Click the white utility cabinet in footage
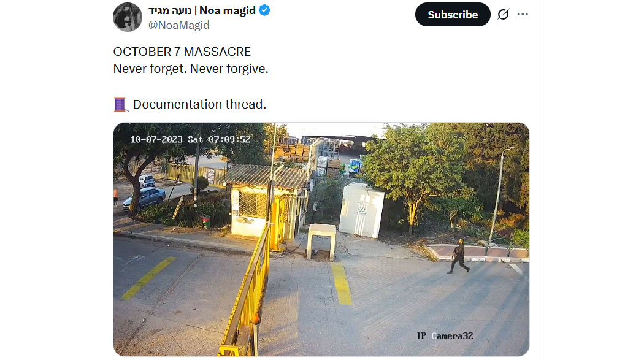The width and height of the screenshot is (644, 360). coord(361,210)
